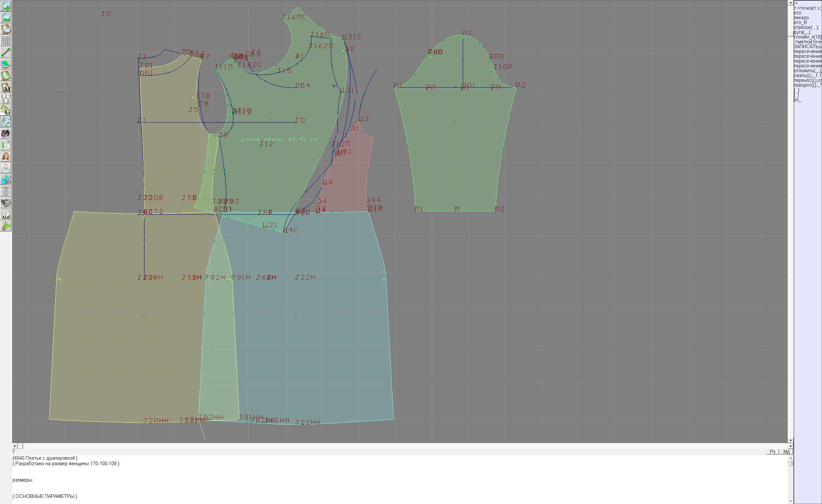Toggle the grid display icon
The image size is (822, 504).
point(6,41)
